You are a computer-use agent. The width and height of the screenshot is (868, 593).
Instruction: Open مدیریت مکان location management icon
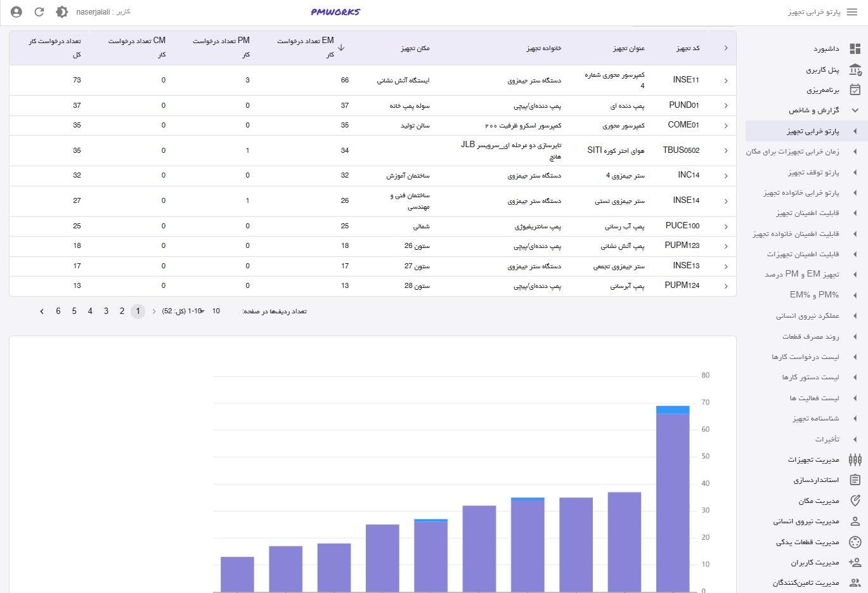(856, 500)
